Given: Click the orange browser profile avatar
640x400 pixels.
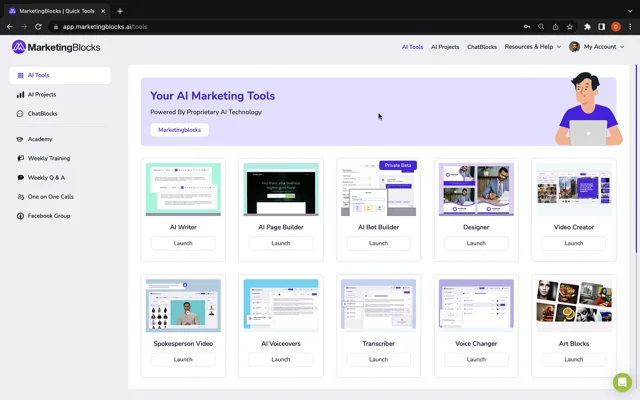Looking at the screenshot, I should [x=616, y=27].
